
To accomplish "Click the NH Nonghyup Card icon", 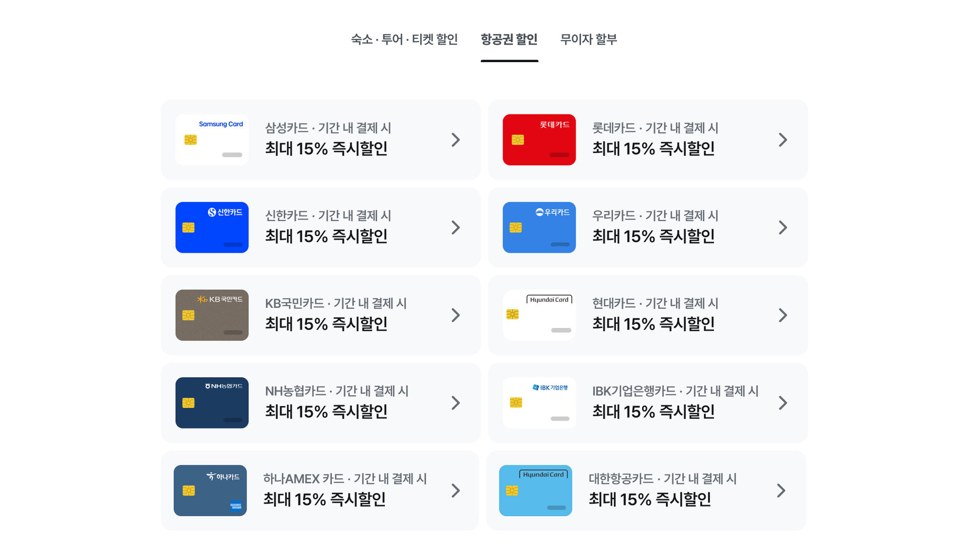I will (212, 403).
